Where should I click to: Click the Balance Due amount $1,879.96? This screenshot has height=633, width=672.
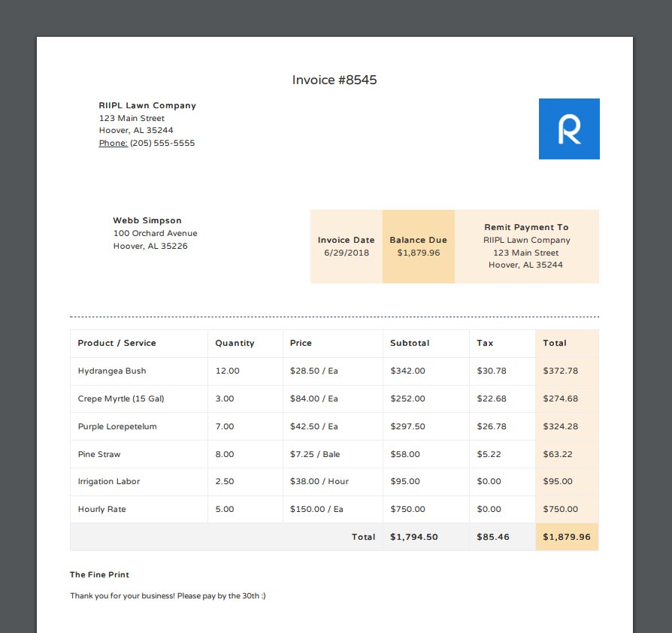419,252
